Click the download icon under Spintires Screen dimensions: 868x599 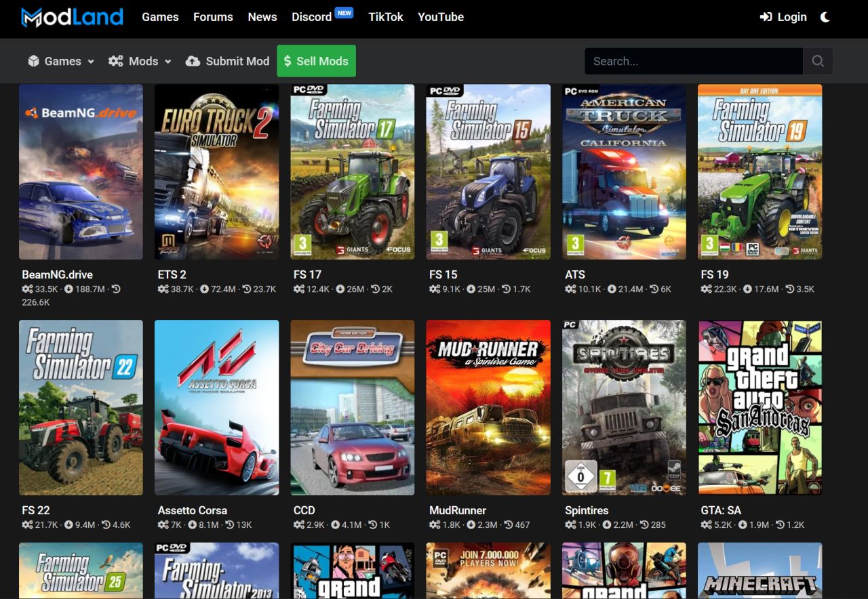[607, 525]
